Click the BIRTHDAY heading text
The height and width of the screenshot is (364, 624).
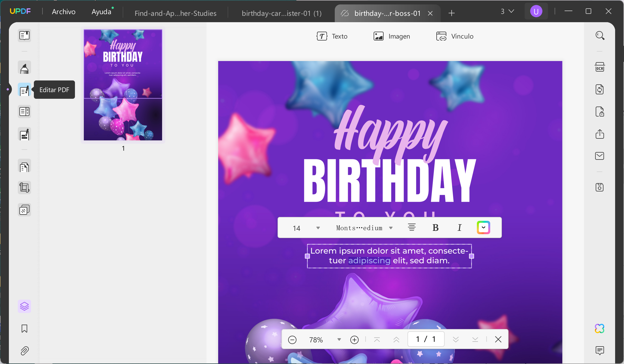point(390,181)
